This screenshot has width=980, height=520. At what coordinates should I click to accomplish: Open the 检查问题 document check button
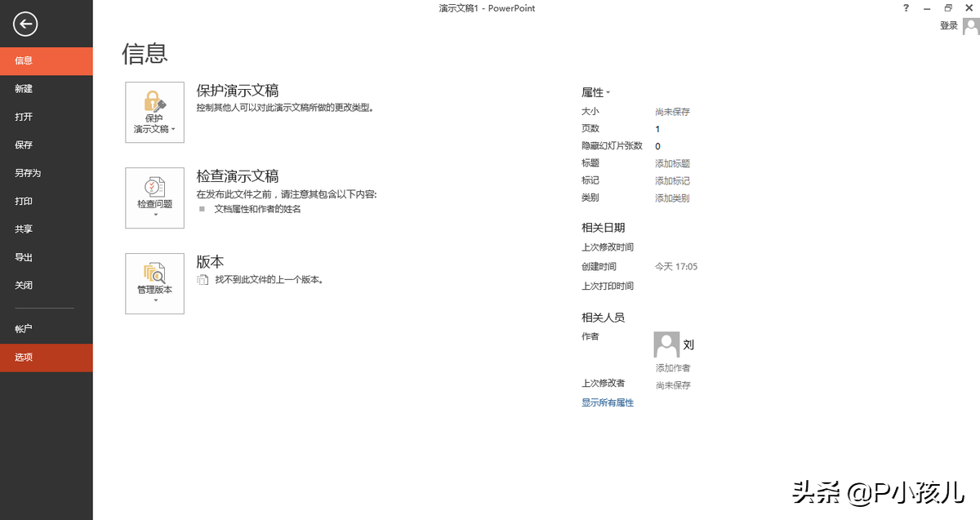click(x=154, y=198)
